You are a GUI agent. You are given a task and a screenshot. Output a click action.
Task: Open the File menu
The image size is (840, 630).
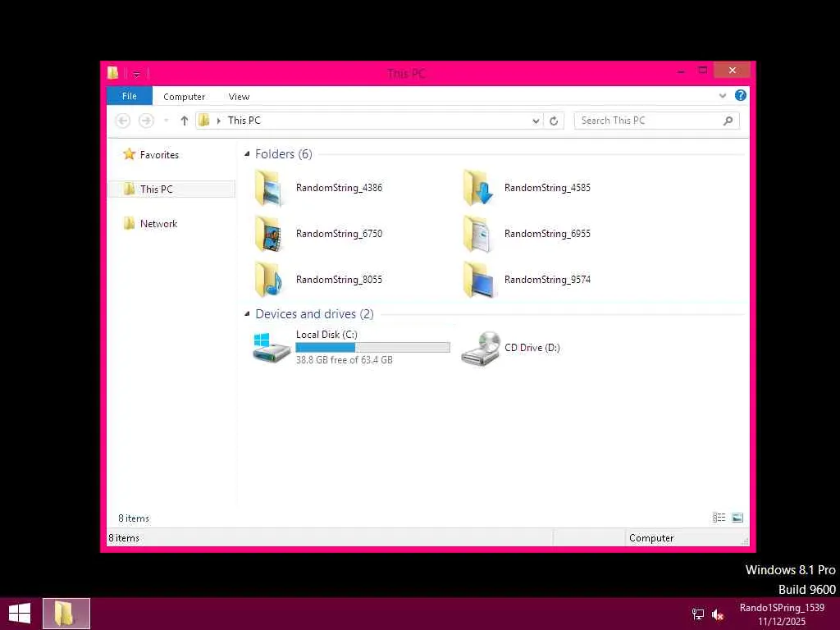point(130,96)
